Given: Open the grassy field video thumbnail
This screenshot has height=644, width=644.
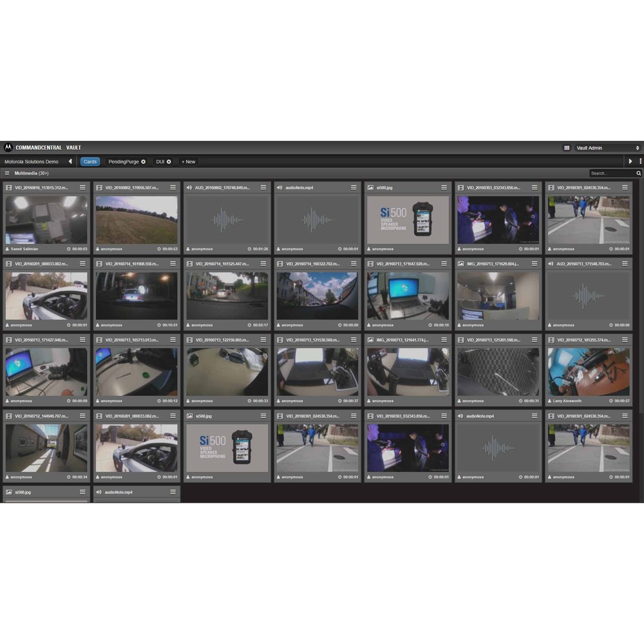Looking at the screenshot, I should 137,220.
